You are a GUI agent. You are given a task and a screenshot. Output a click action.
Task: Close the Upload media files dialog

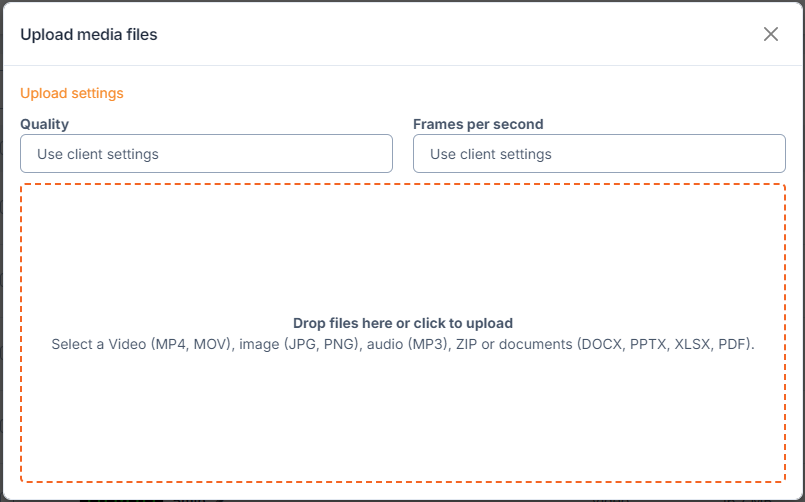[x=771, y=34]
